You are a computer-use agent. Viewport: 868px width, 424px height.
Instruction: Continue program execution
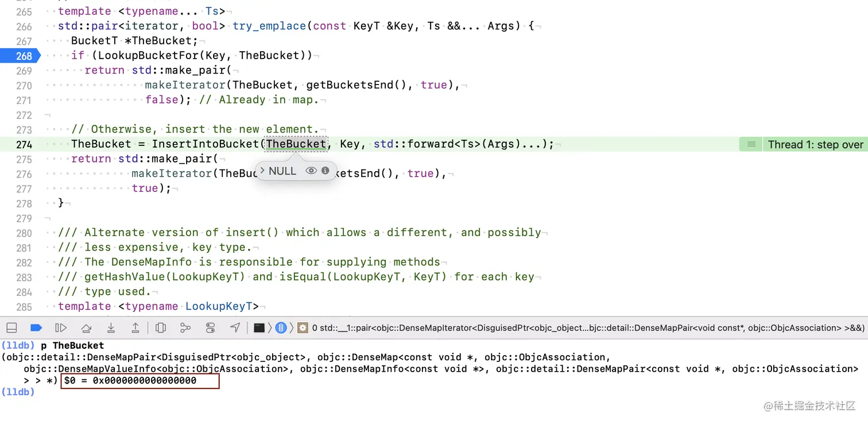61,327
